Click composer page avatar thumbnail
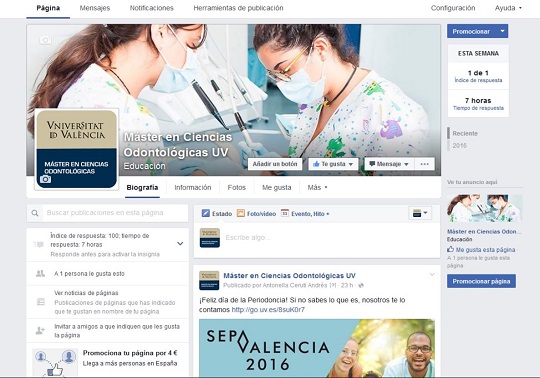Screen dimensions: 540x378 (x=210, y=238)
